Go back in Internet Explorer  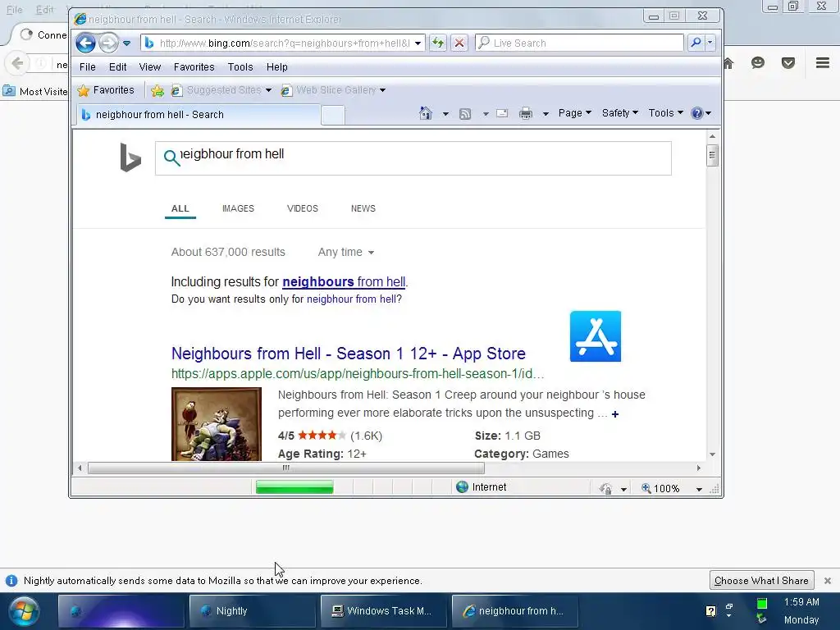(85, 43)
